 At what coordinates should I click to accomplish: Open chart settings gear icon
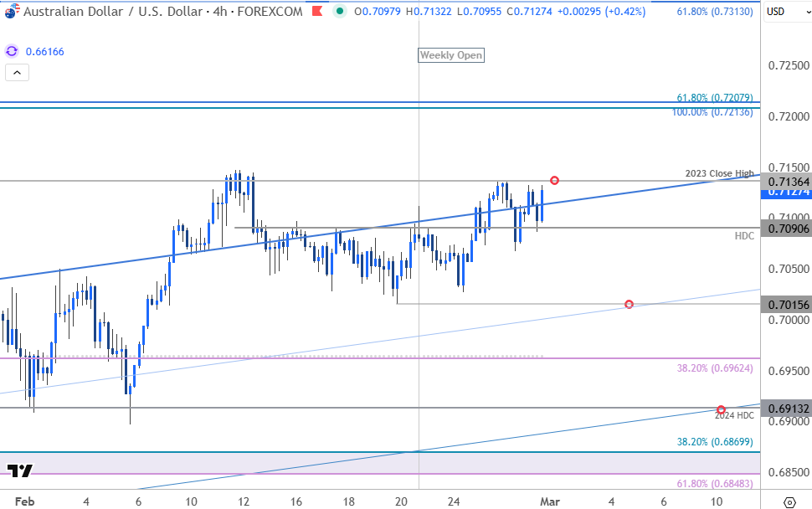click(x=789, y=501)
